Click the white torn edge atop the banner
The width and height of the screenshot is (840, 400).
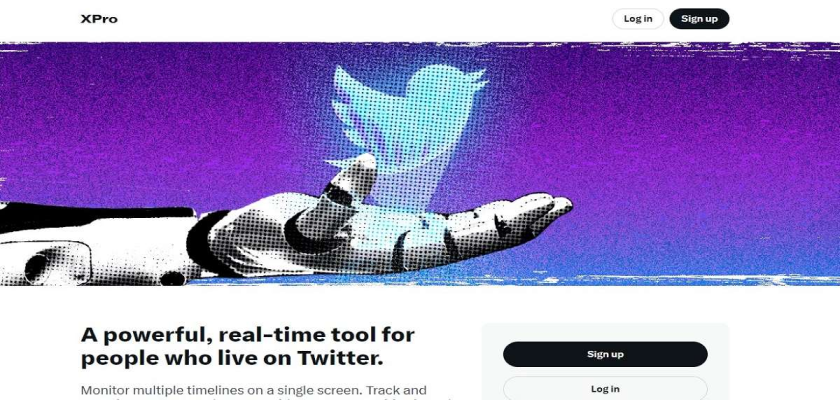[420, 47]
